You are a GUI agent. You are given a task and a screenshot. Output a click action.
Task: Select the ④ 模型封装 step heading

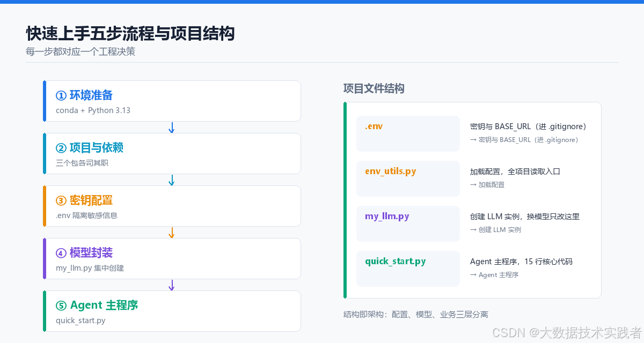[x=84, y=253]
